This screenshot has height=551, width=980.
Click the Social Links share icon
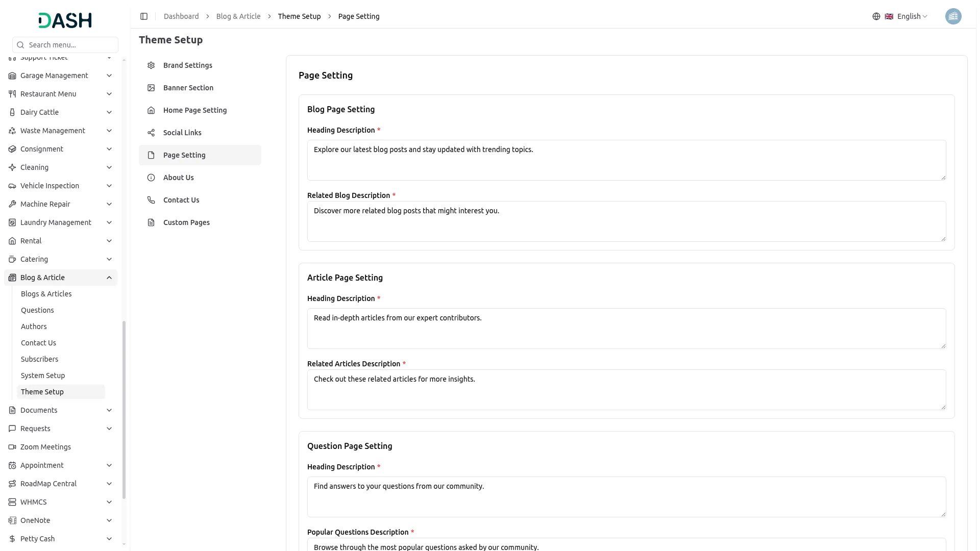tap(151, 133)
